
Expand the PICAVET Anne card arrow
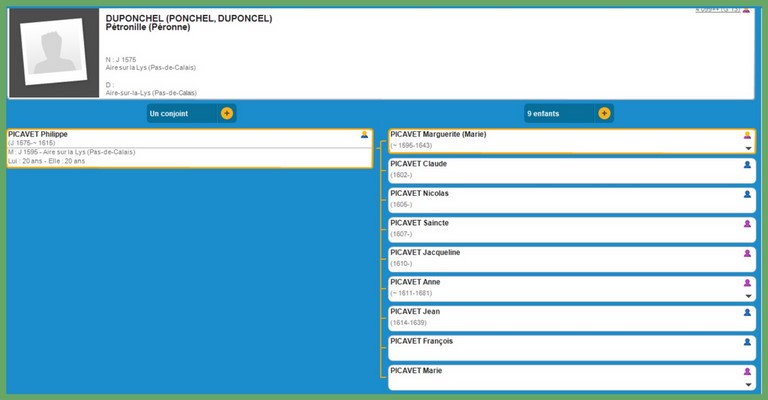[748, 296]
